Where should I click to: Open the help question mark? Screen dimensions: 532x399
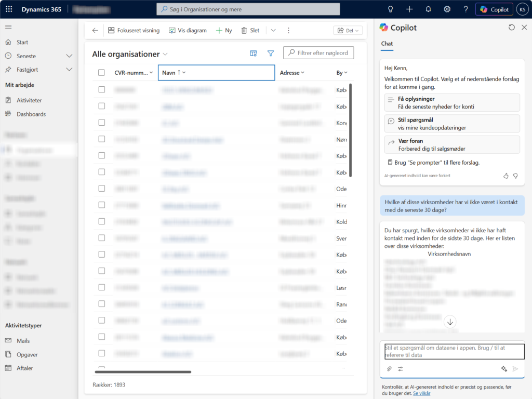pos(466,9)
